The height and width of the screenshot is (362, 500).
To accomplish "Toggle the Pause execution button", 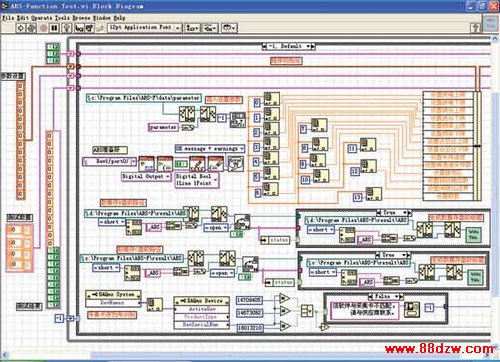I will 54,28.
